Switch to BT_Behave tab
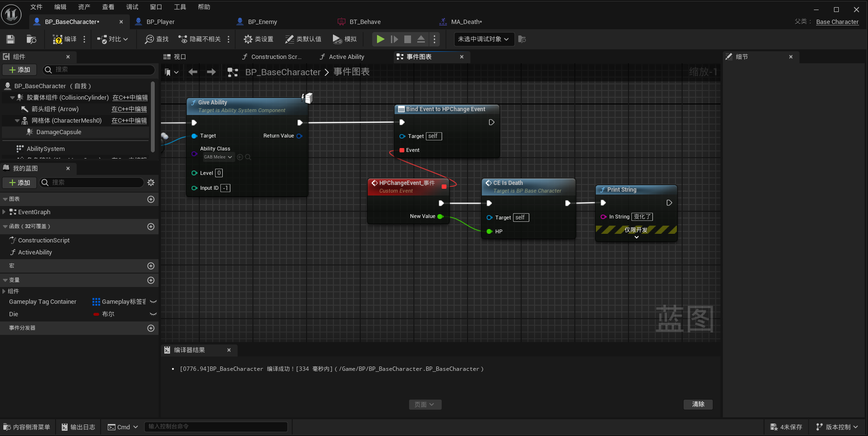This screenshot has height=436, width=868. tap(365, 22)
